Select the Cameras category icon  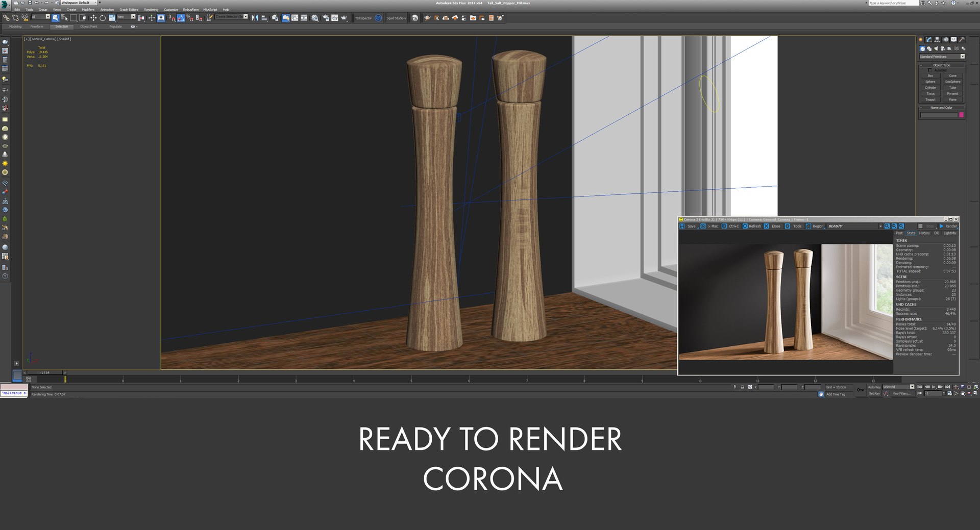(943, 48)
